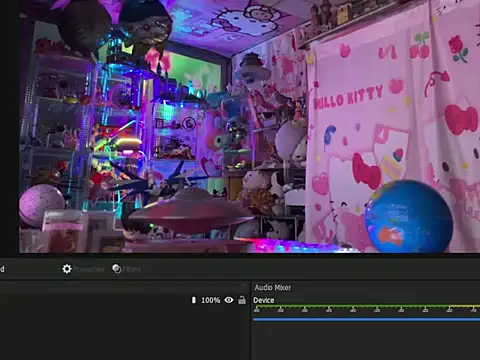Toggle source visibility with eye icon
The height and width of the screenshot is (360, 480).
click(229, 300)
